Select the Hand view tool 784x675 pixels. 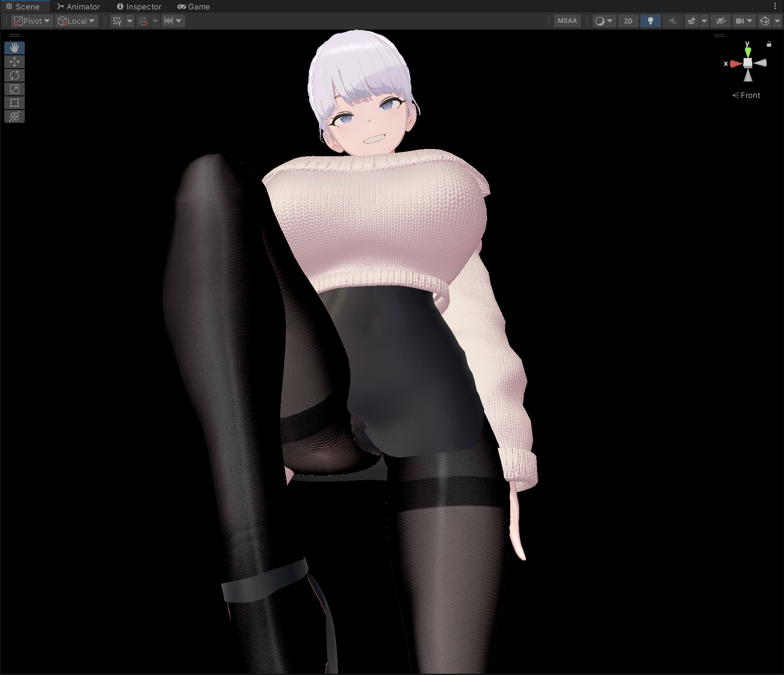[15, 48]
